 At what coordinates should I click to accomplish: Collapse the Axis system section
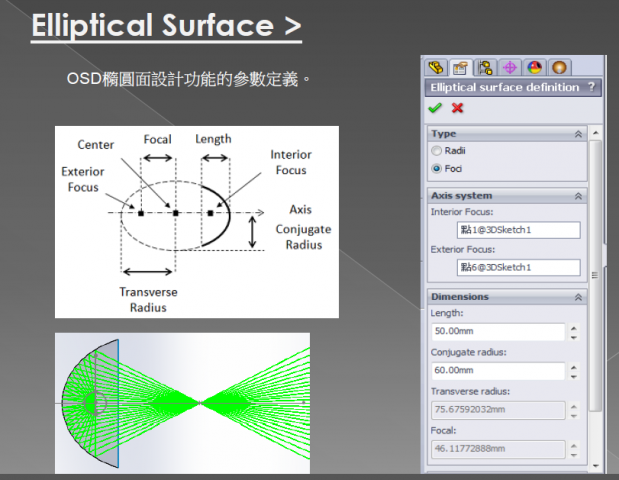pyautogui.click(x=577, y=195)
